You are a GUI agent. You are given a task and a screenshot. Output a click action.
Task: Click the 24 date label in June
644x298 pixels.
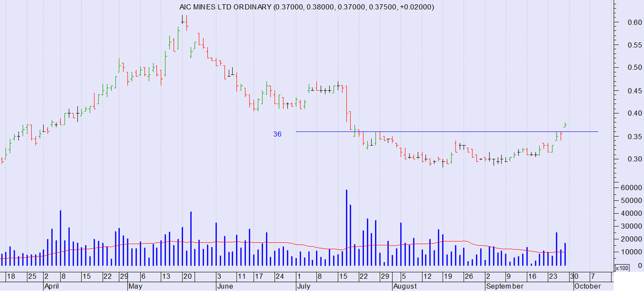coord(279,277)
